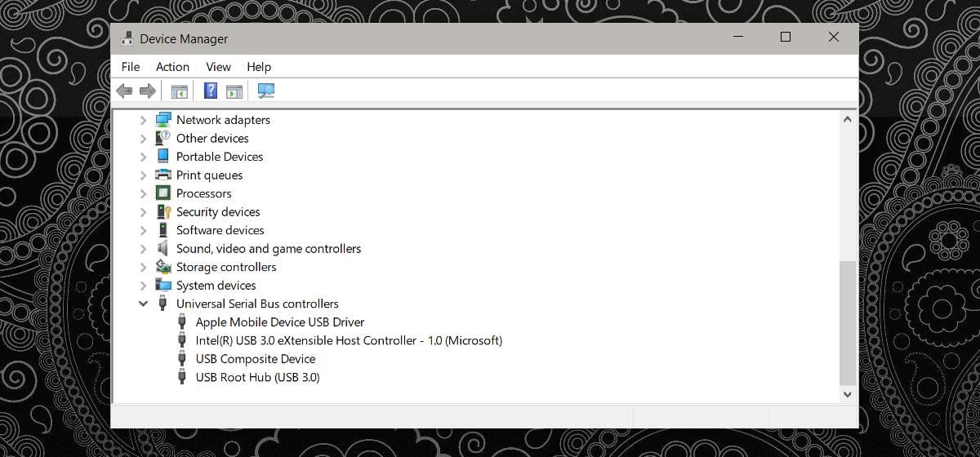This screenshot has height=457, width=980.
Task: Click the Back arrow toolbar icon
Action: 124,91
